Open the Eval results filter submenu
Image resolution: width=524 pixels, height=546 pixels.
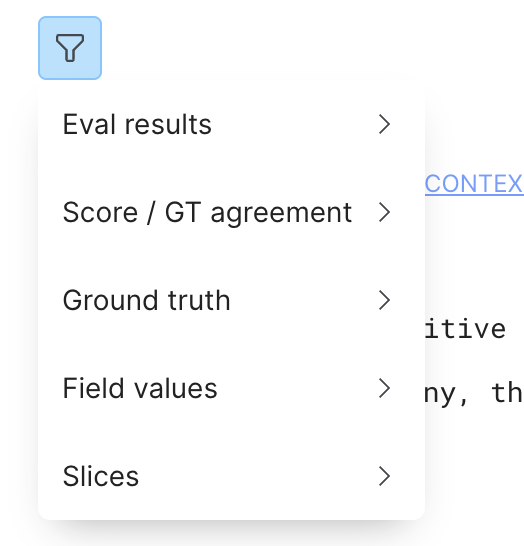tap(232, 124)
